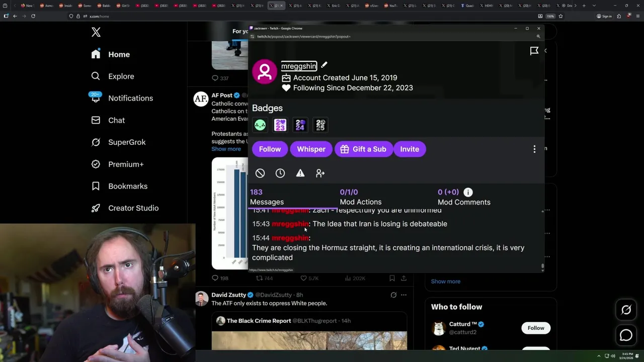Click the 2024 recap badge
644x362 pixels.
[x=300, y=125]
